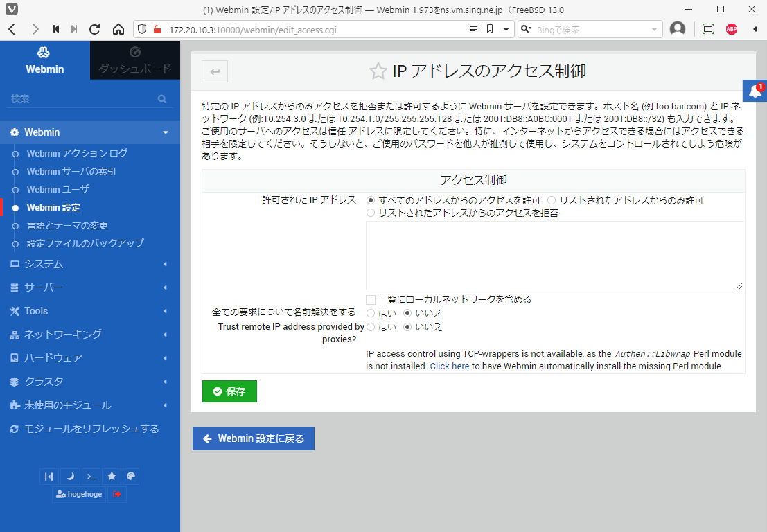Viewport: 767px width, 532px height.
Task: Go back with the browser back arrow
Action: click(12, 29)
